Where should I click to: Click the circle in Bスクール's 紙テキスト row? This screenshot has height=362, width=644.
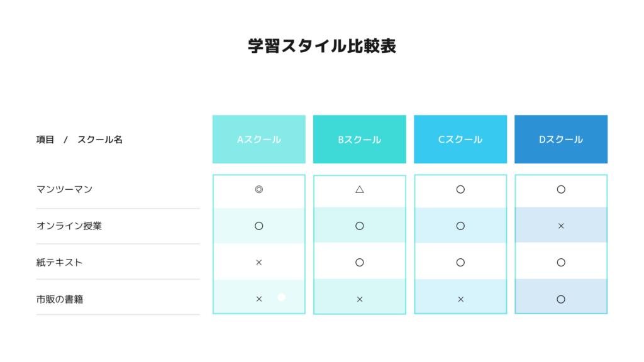359,262
